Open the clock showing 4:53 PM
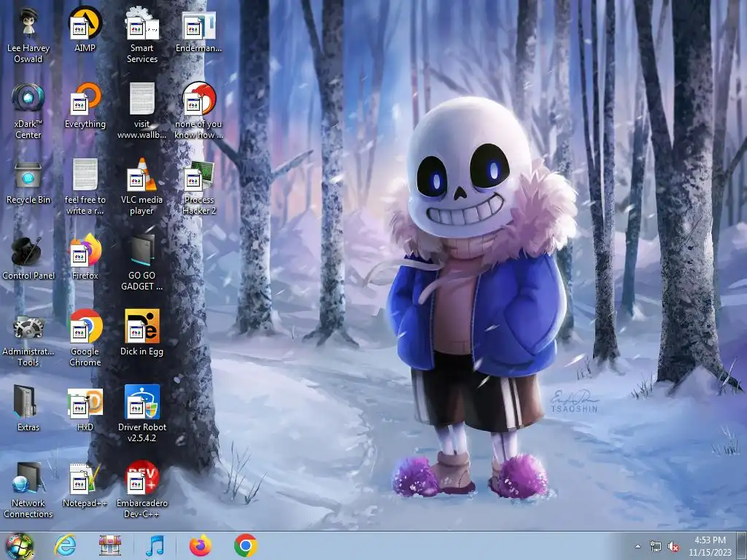Image resolution: width=747 pixels, height=560 pixels. 710,546
